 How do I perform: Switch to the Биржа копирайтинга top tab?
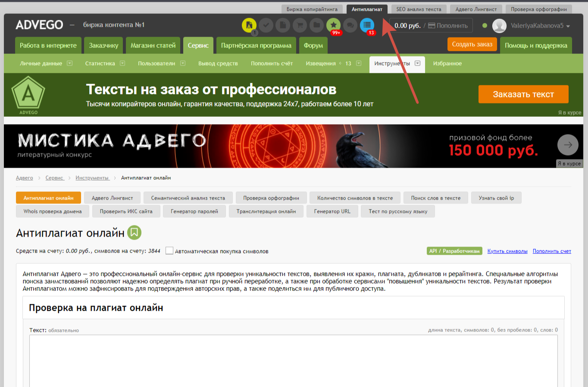pos(312,9)
